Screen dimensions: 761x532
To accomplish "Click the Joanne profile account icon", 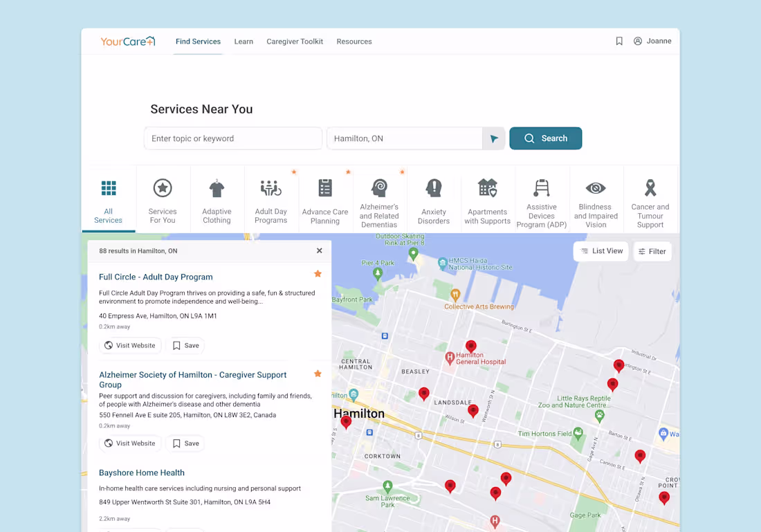I will click(637, 41).
